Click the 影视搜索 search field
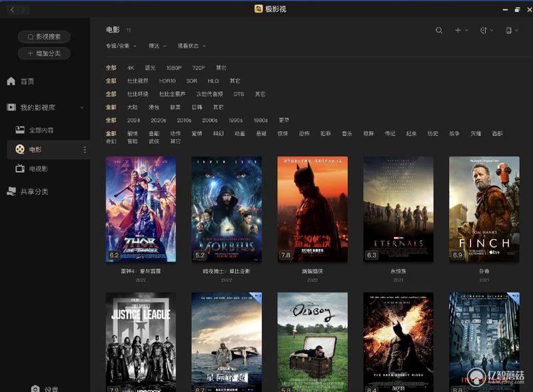Viewport: 533px width, 392px height. coord(44,37)
